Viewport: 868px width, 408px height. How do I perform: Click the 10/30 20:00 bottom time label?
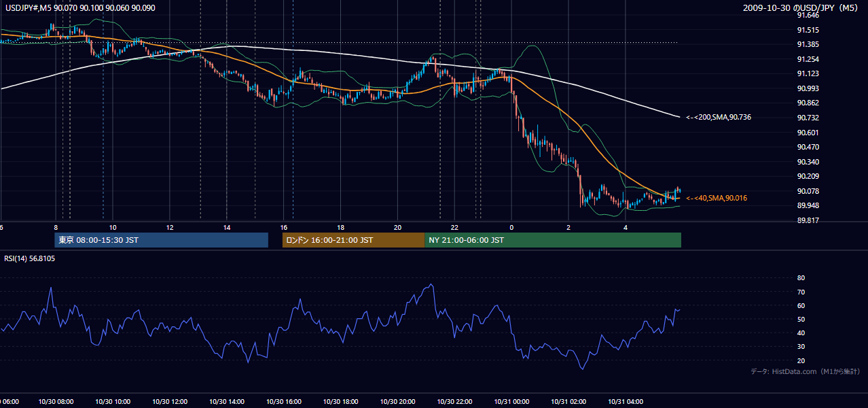coord(397,402)
